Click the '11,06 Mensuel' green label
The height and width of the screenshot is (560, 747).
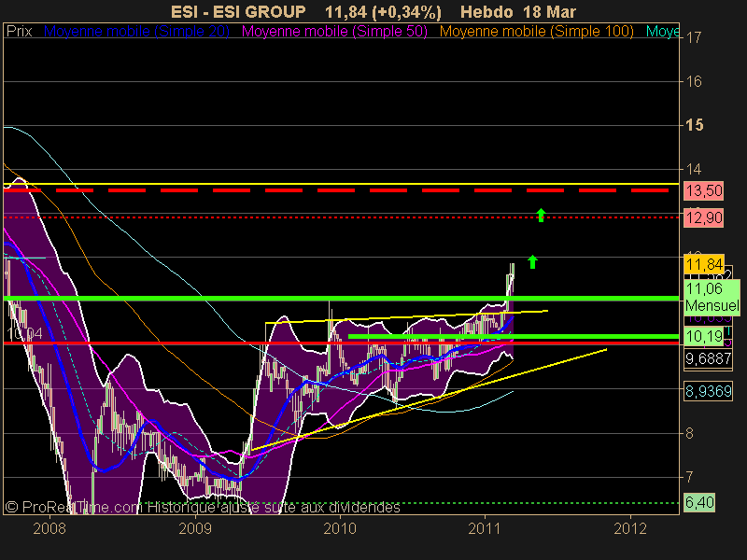(712, 297)
